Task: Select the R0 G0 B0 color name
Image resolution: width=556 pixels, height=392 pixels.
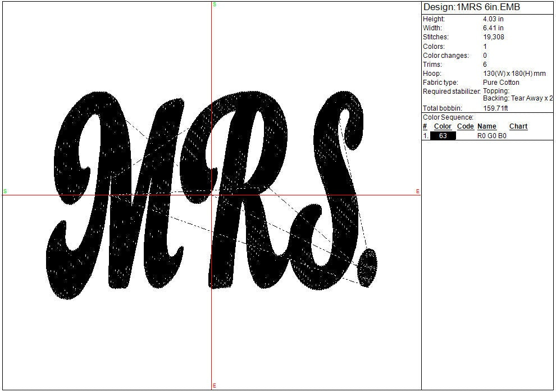Action: tap(491, 136)
